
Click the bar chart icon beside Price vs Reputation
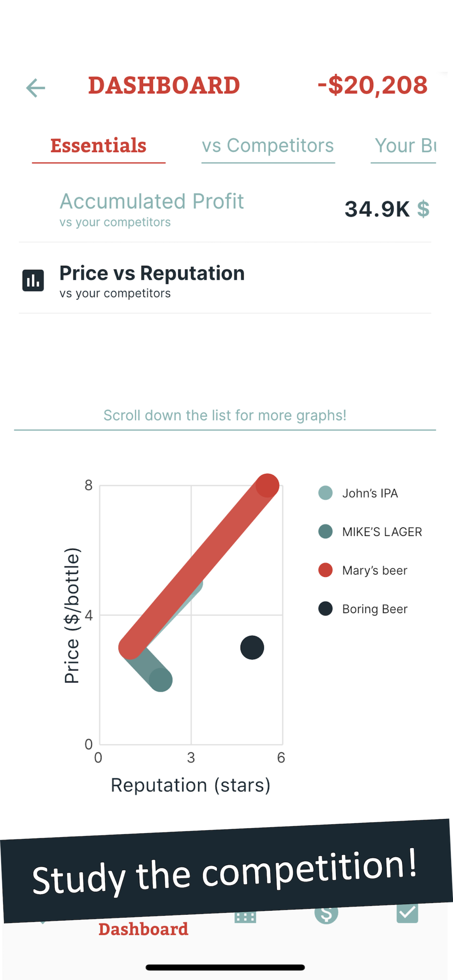click(33, 281)
